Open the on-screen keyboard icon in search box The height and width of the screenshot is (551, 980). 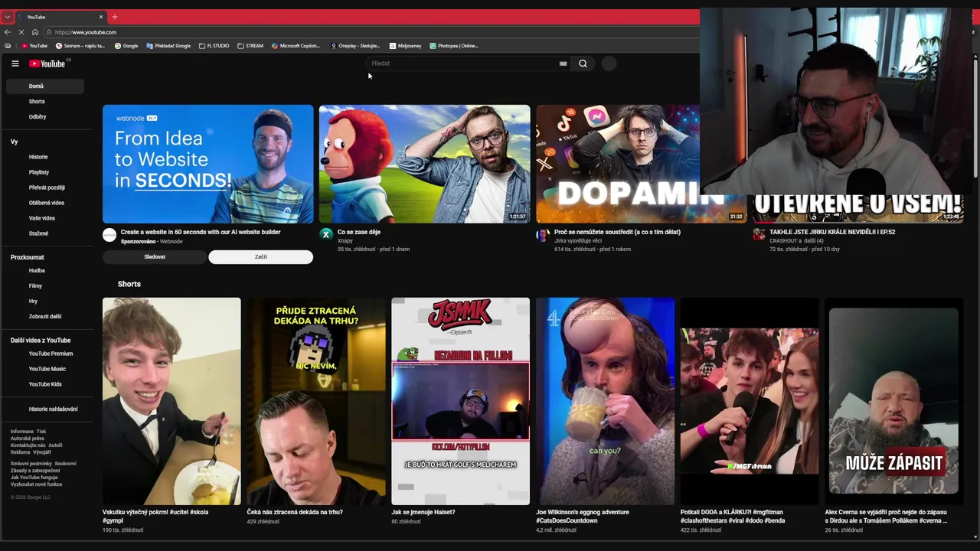pyautogui.click(x=563, y=64)
